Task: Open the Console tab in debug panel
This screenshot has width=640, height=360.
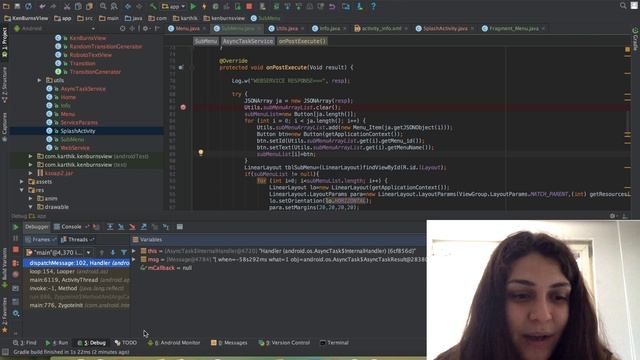Action: (x=71, y=227)
